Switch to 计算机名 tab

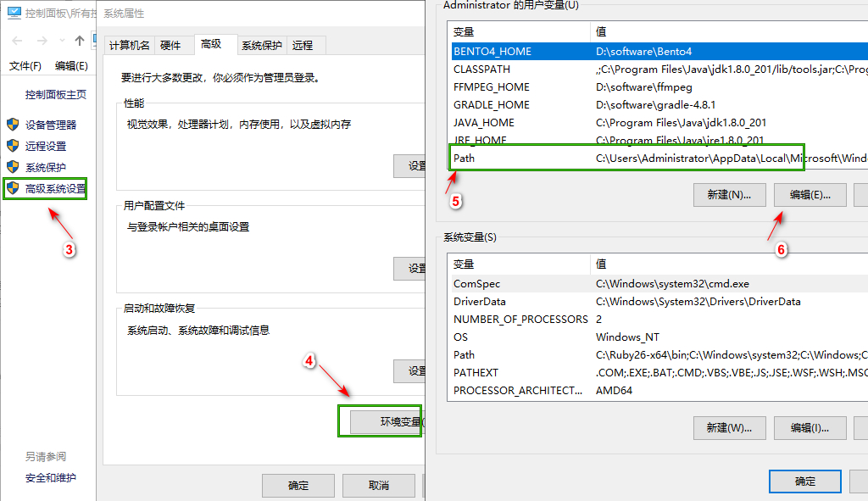point(129,46)
